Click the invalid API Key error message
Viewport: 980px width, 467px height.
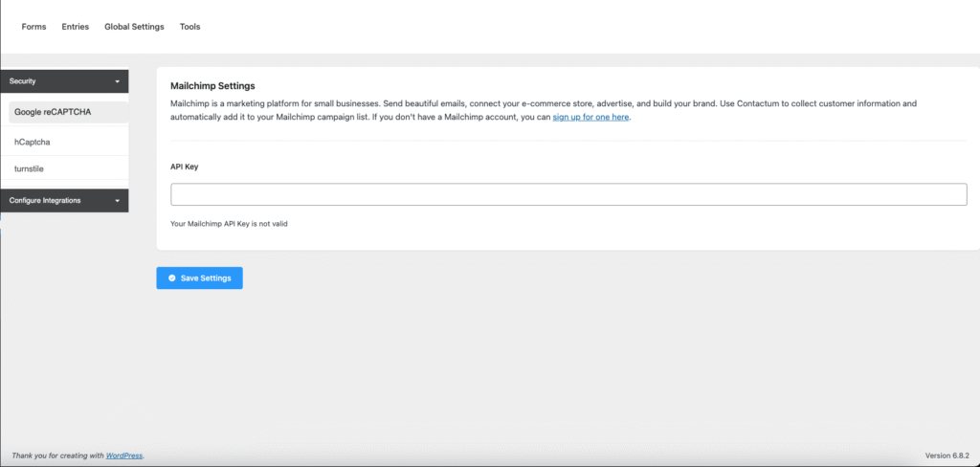pos(229,224)
